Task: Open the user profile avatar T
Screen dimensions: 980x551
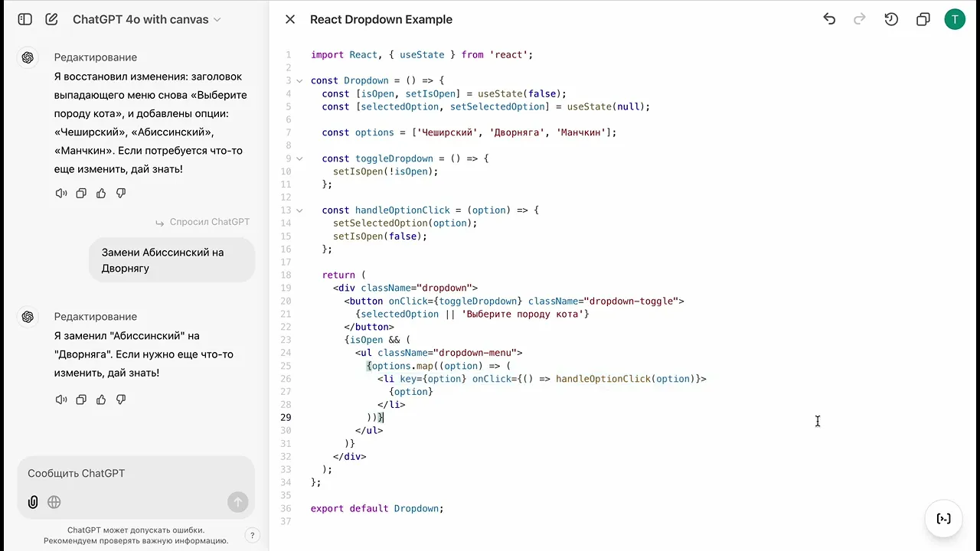Action: 955,19
